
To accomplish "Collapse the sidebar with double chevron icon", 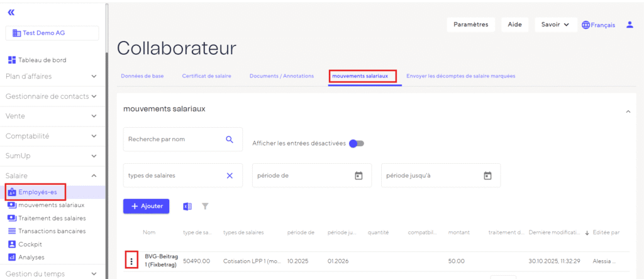I will pyautogui.click(x=11, y=12).
